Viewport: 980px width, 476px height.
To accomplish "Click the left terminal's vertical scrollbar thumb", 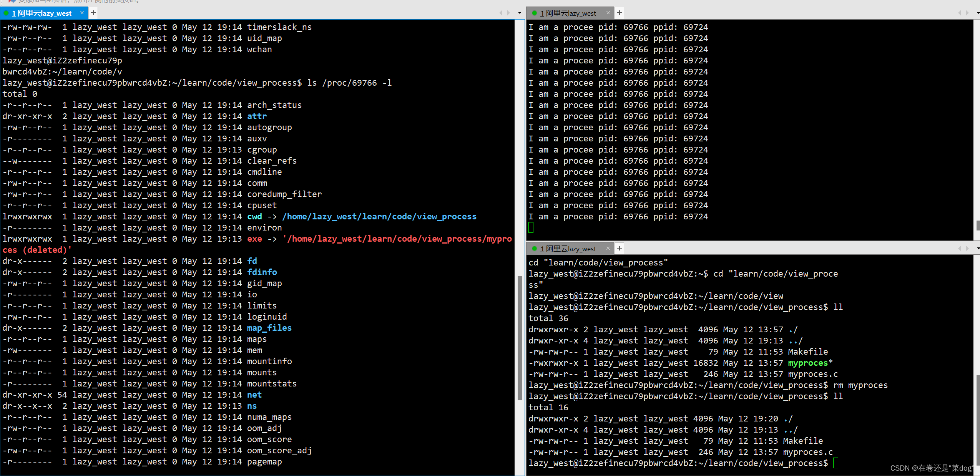I will click(520, 338).
